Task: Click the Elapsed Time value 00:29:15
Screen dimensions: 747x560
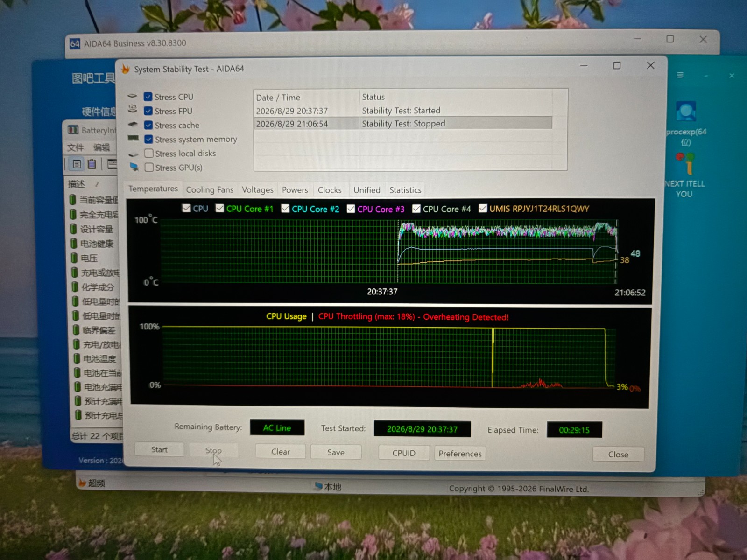Action: [574, 430]
